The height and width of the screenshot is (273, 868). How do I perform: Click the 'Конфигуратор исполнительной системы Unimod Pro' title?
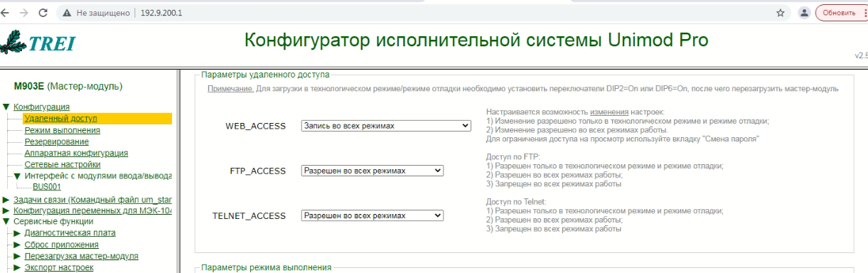(x=476, y=41)
